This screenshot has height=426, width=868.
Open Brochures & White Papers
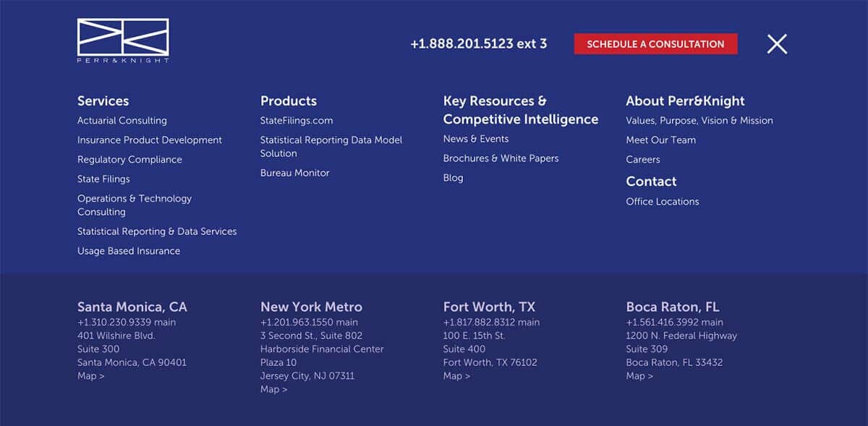[501, 158]
